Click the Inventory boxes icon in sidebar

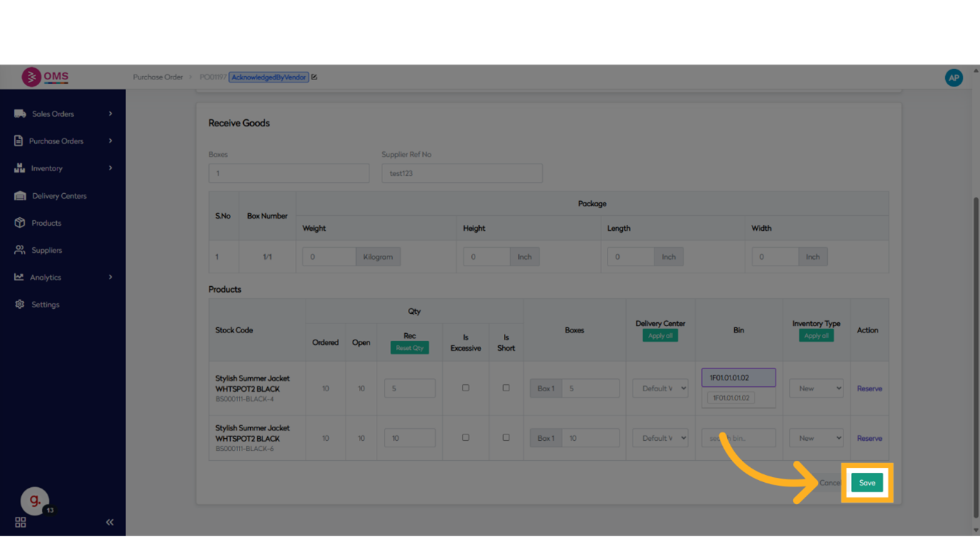point(19,168)
